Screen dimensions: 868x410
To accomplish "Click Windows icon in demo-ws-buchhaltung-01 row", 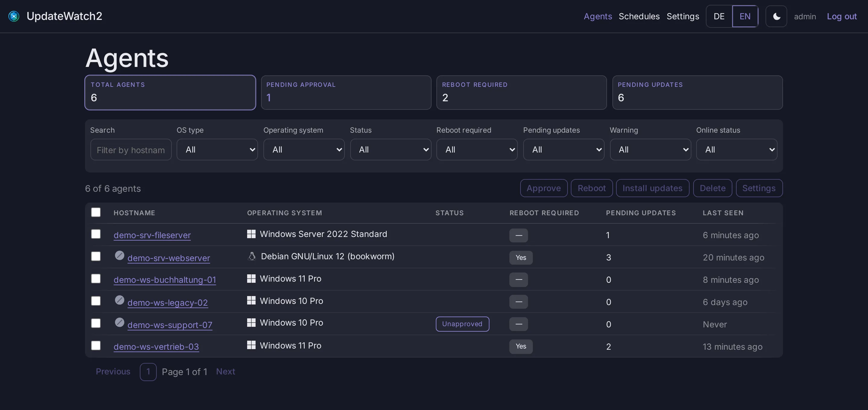I will coord(251,279).
